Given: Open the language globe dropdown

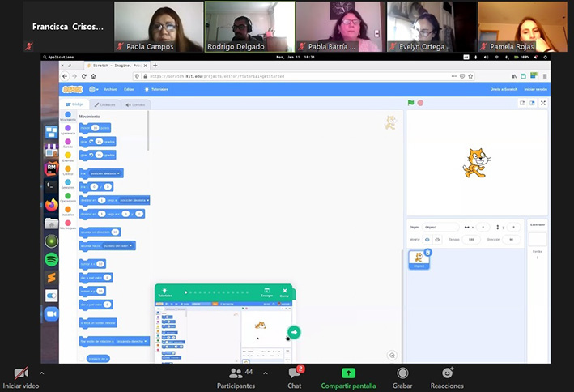Looking at the screenshot, I should (94, 89).
